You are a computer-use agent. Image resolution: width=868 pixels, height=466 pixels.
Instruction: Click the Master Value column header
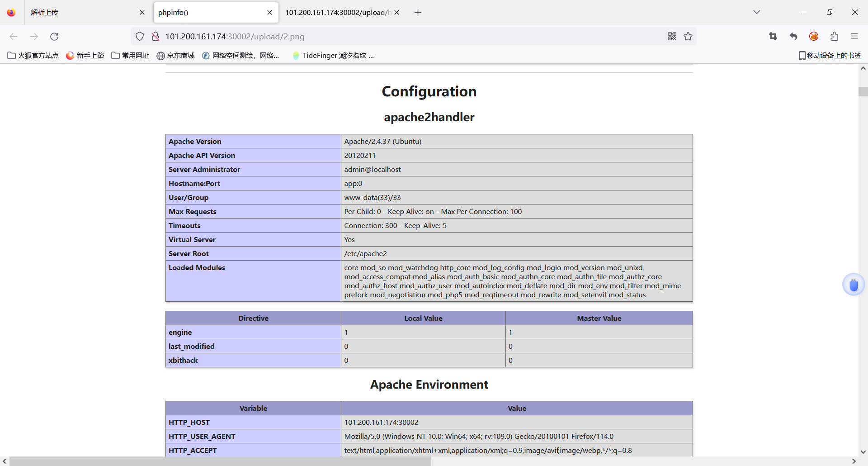point(599,318)
